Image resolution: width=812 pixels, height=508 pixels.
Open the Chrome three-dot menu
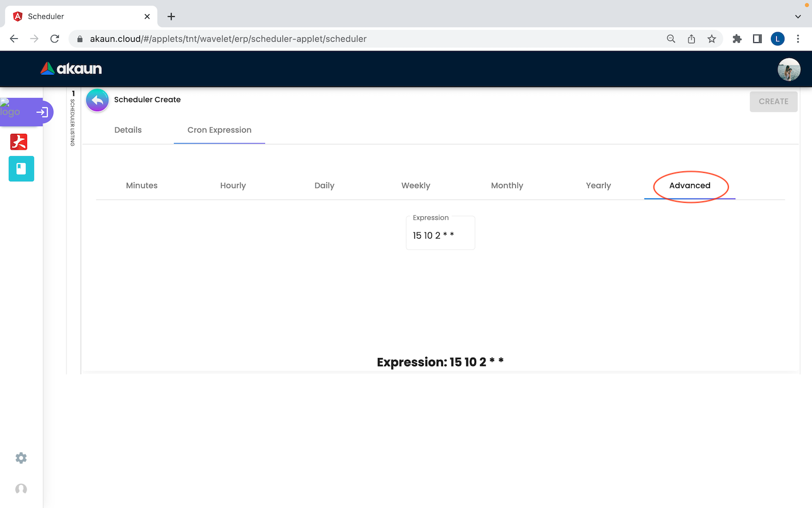click(x=797, y=39)
